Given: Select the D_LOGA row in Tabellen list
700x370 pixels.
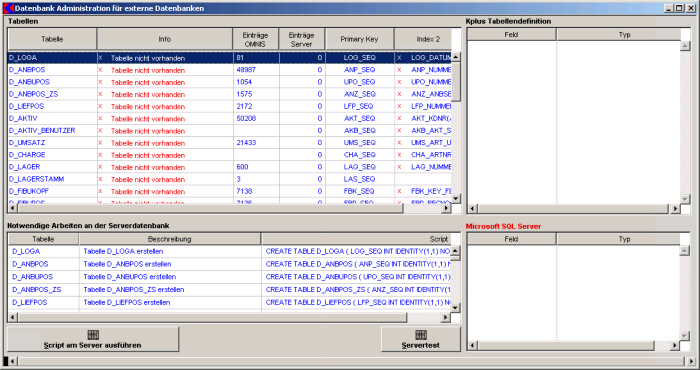Looking at the screenshot, I should (230, 58).
